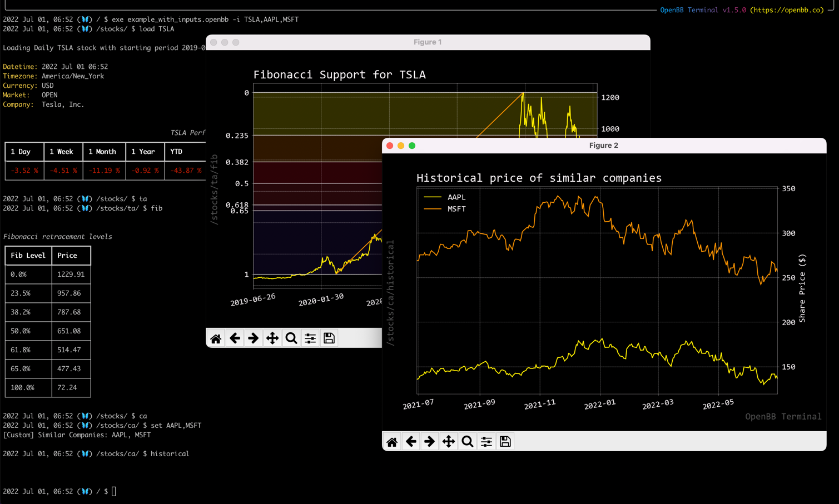Click the -11.19 % one-month value
Viewport: 839px width, 504px height.
103,171
